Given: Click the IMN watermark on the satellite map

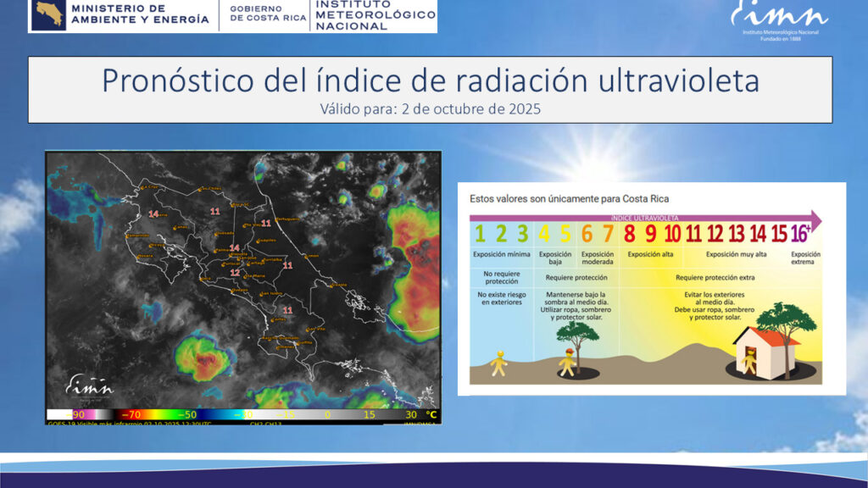Looking at the screenshot, I should pyautogui.click(x=90, y=386).
